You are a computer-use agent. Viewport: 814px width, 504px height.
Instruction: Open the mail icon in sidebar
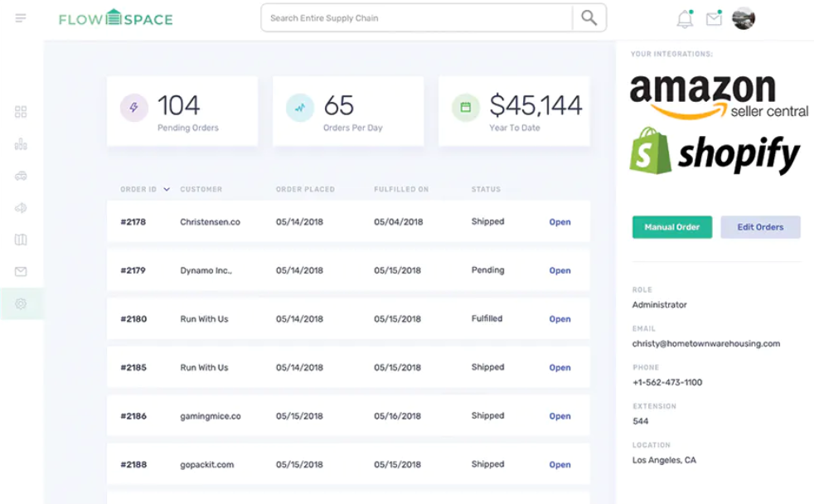click(x=21, y=271)
